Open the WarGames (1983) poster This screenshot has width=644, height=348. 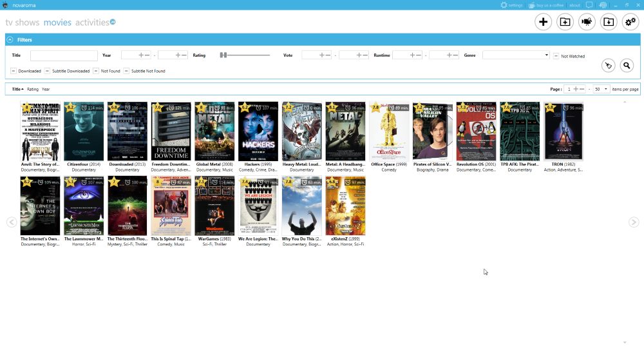[214, 206]
